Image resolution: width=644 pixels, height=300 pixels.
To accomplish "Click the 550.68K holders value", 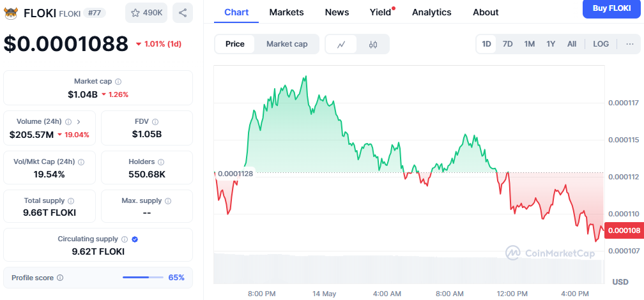I will [x=147, y=174].
